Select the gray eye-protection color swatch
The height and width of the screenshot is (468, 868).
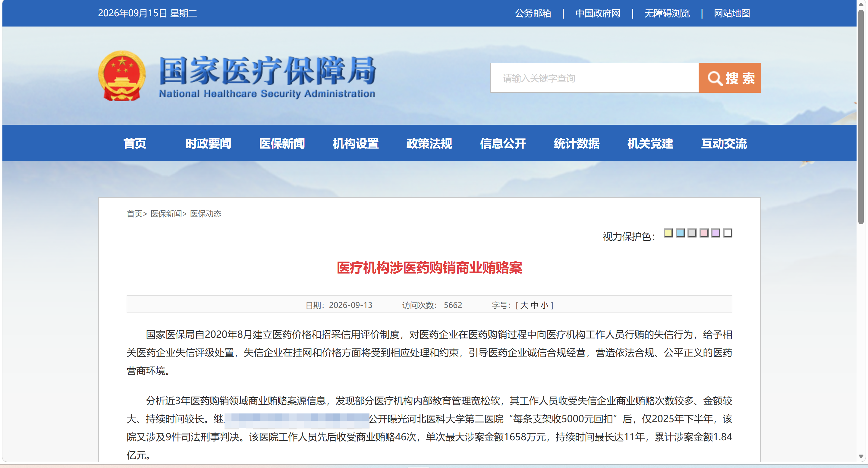[692, 233]
